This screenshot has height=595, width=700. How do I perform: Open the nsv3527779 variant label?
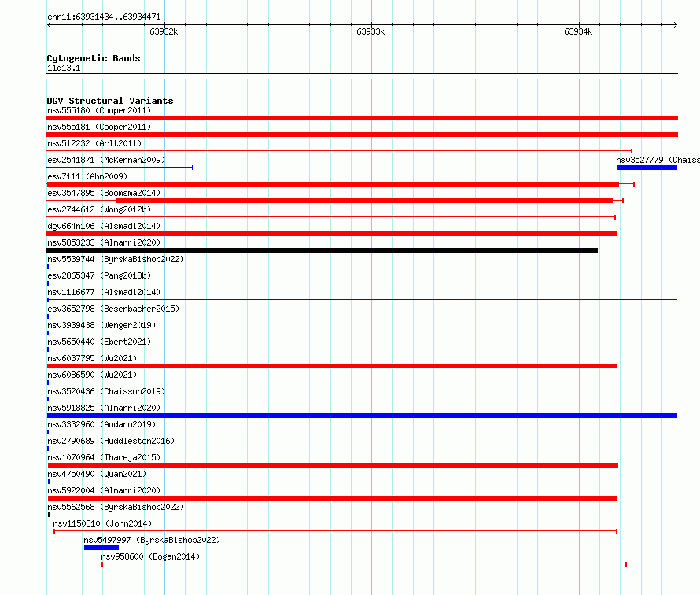(x=658, y=160)
